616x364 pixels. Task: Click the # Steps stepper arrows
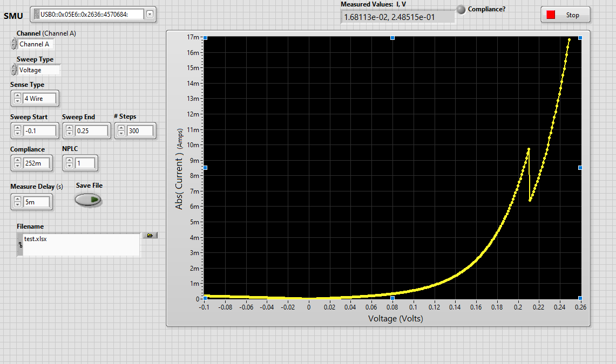[120, 131]
